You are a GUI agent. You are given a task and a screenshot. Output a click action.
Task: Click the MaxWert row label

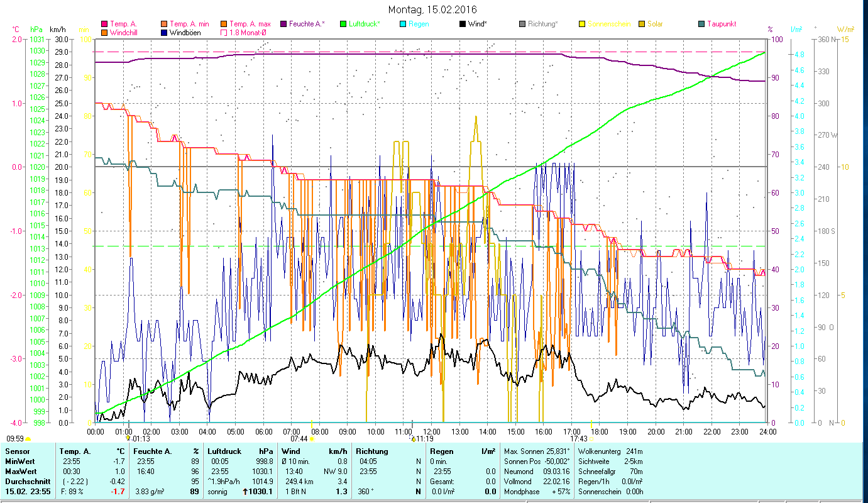point(21,471)
